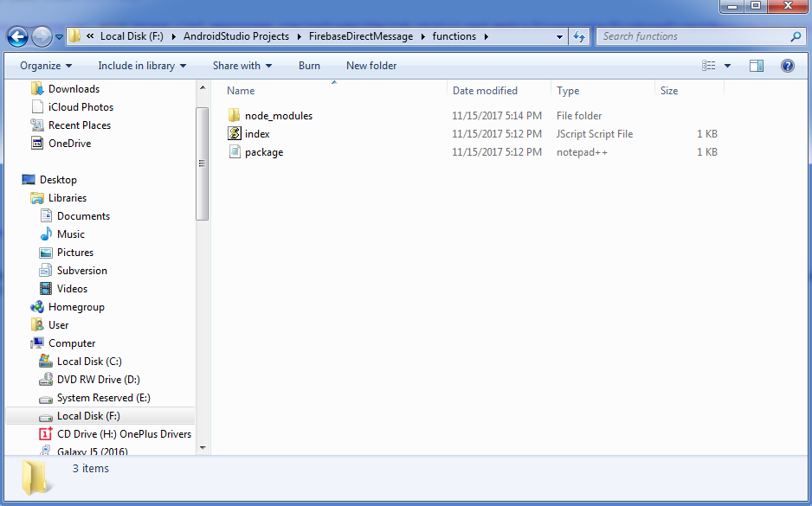The height and width of the screenshot is (506, 812).
Task: Click the Burn button
Action: pos(309,66)
